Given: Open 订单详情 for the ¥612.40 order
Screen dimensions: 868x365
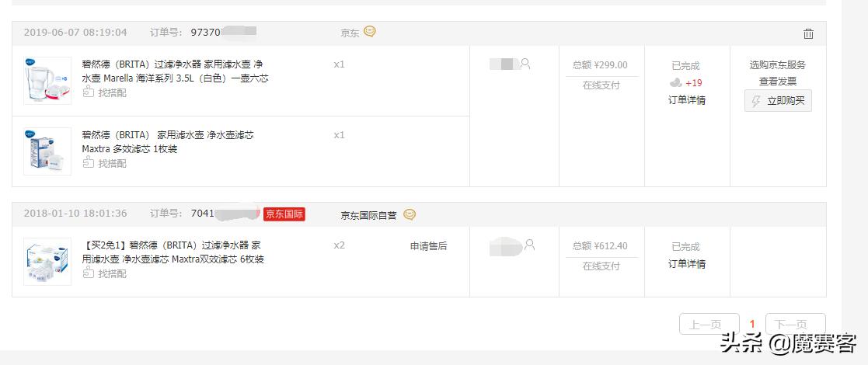Looking at the screenshot, I should coord(687,263).
